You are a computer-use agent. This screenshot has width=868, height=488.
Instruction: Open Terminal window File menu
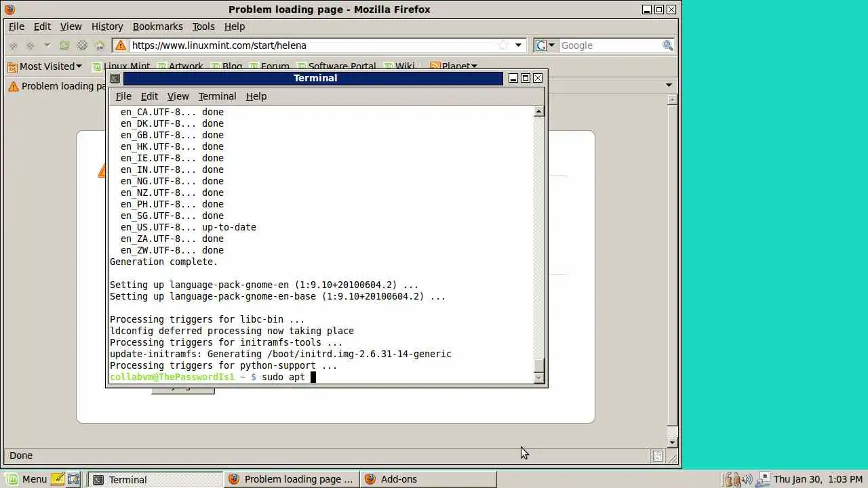(123, 96)
